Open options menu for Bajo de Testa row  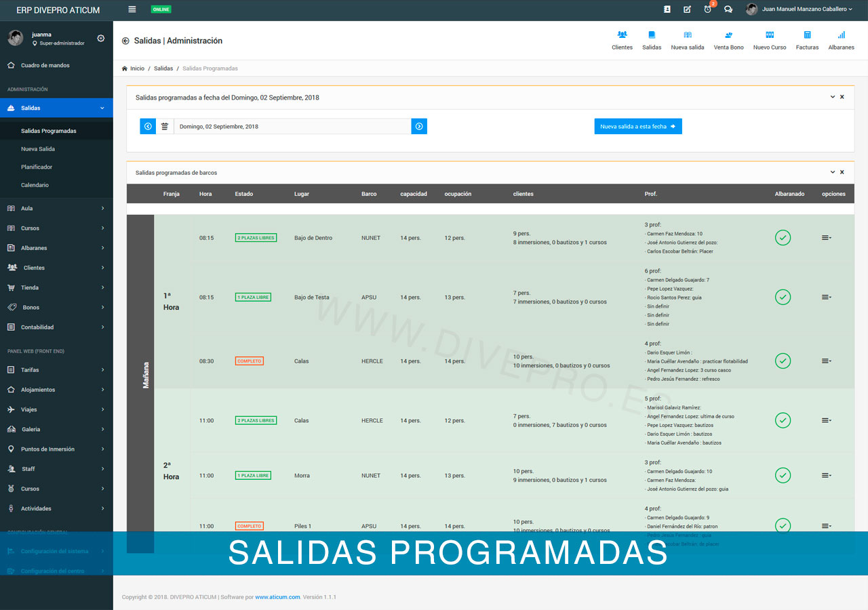click(827, 297)
